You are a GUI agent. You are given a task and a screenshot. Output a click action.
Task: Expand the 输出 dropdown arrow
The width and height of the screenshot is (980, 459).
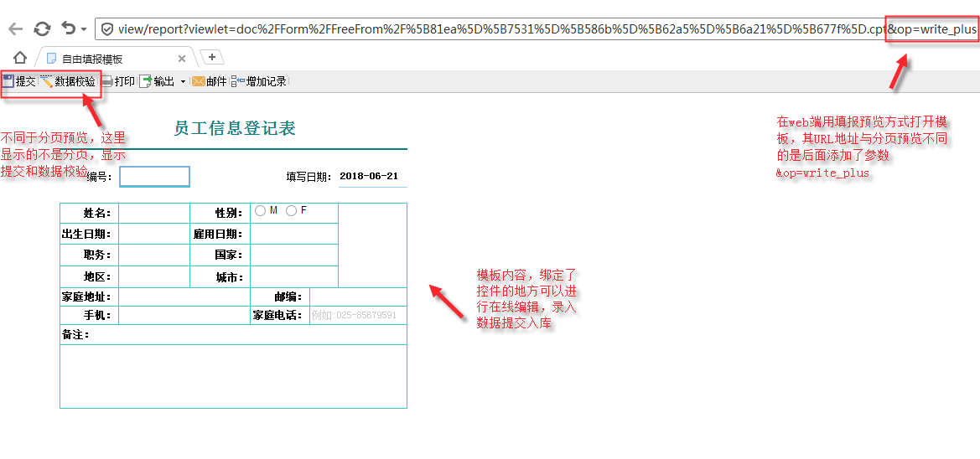pyautogui.click(x=183, y=82)
